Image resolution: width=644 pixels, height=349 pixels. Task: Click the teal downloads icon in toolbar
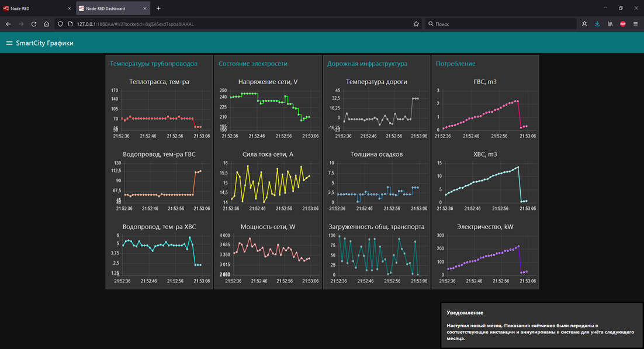[x=597, y=24]
